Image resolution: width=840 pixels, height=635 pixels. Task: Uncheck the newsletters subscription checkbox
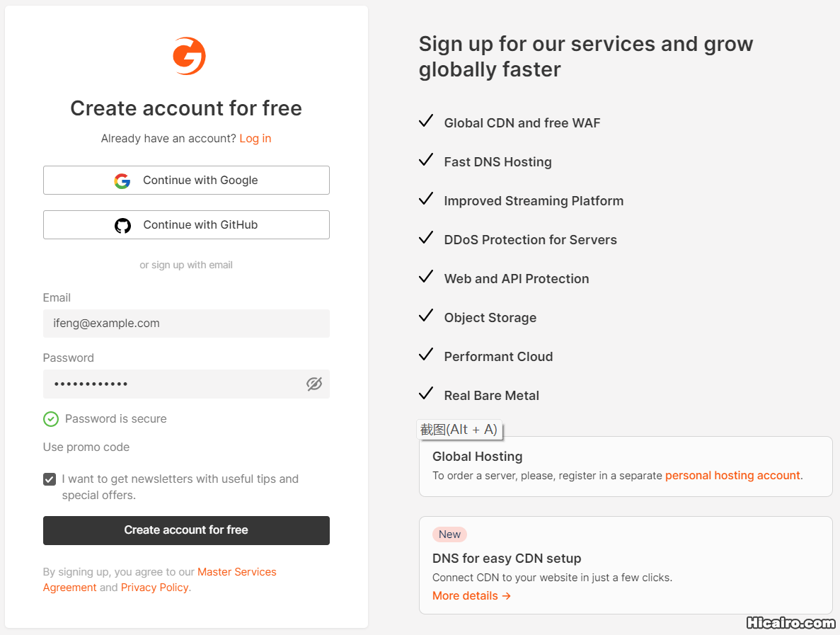(x=50, y=479)
